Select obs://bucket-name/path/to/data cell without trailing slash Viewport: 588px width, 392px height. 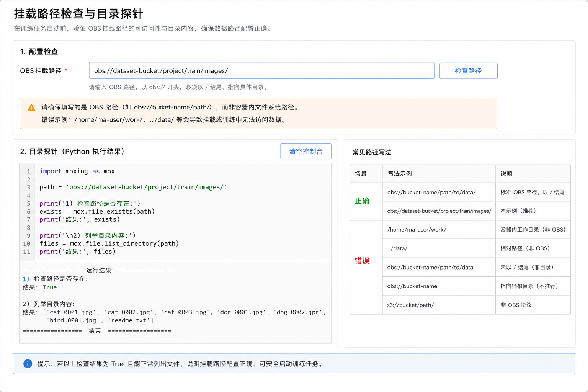click(x=439, y=267)
